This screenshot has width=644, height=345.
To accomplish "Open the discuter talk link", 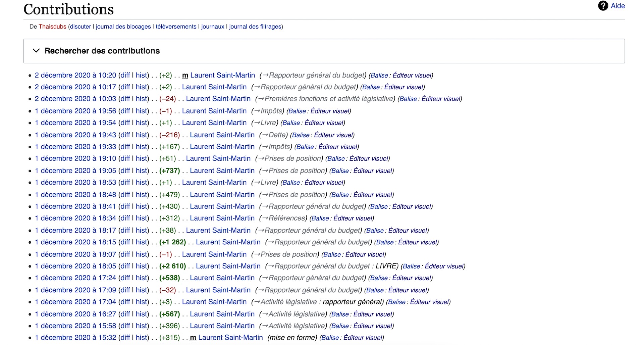I will tap(80, 27).
